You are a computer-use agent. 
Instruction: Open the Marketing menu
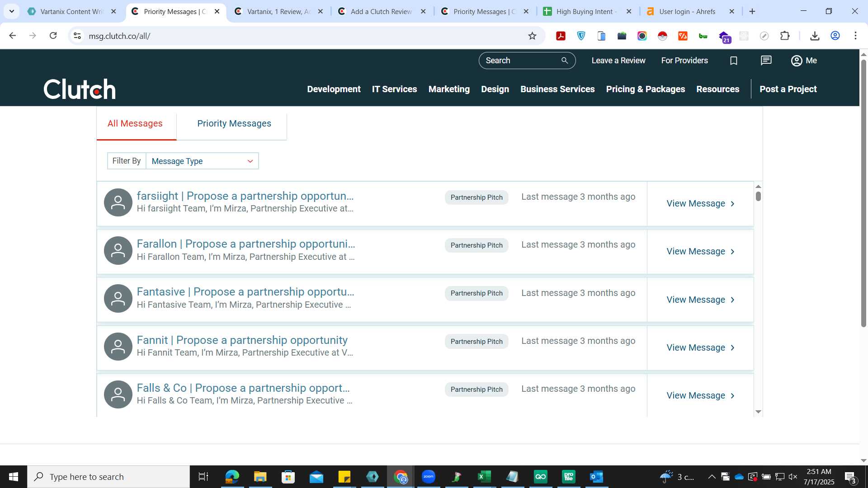pyautogui.click(x=449, y=89)
